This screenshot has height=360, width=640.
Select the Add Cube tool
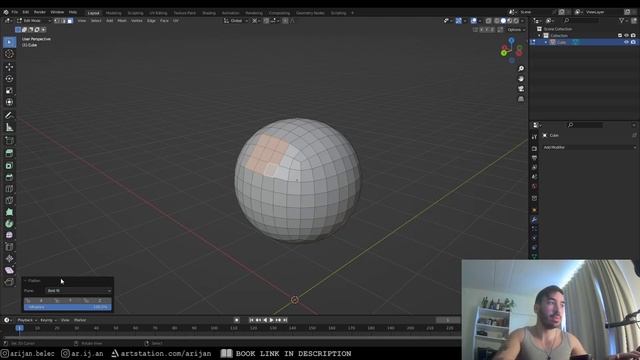point(9,141)
